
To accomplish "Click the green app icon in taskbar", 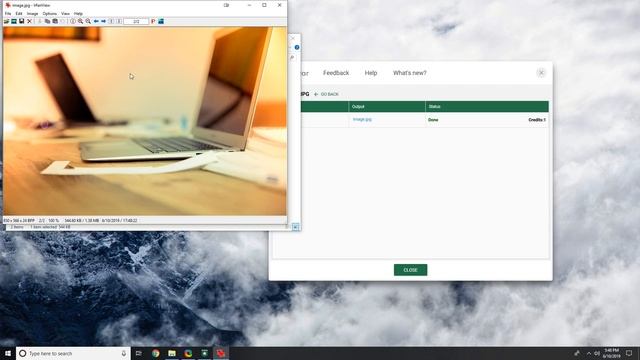I will [204, 353].
